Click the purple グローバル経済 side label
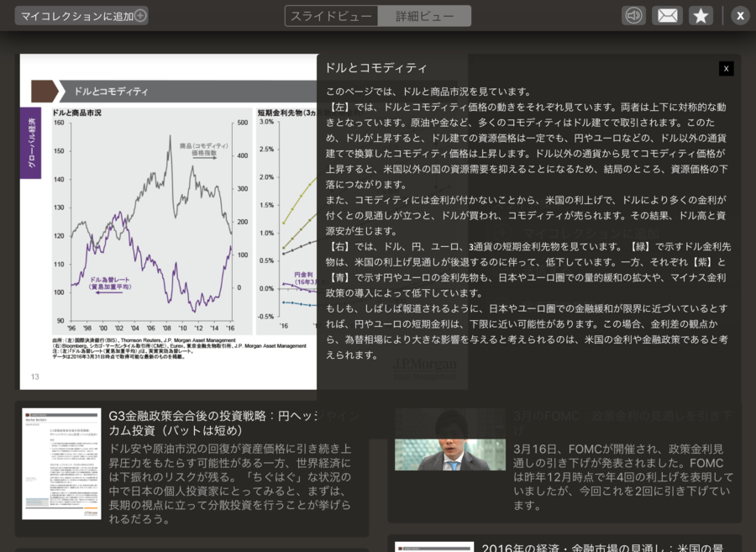Image resolution: width=756 pixels, height=552 pixels. coord(30,141)
